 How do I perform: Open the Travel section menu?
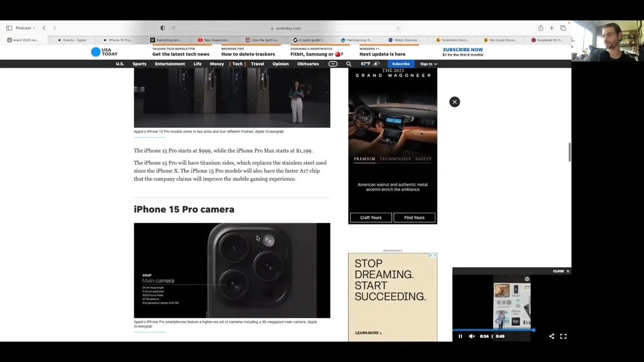click(x=258, y=64)
